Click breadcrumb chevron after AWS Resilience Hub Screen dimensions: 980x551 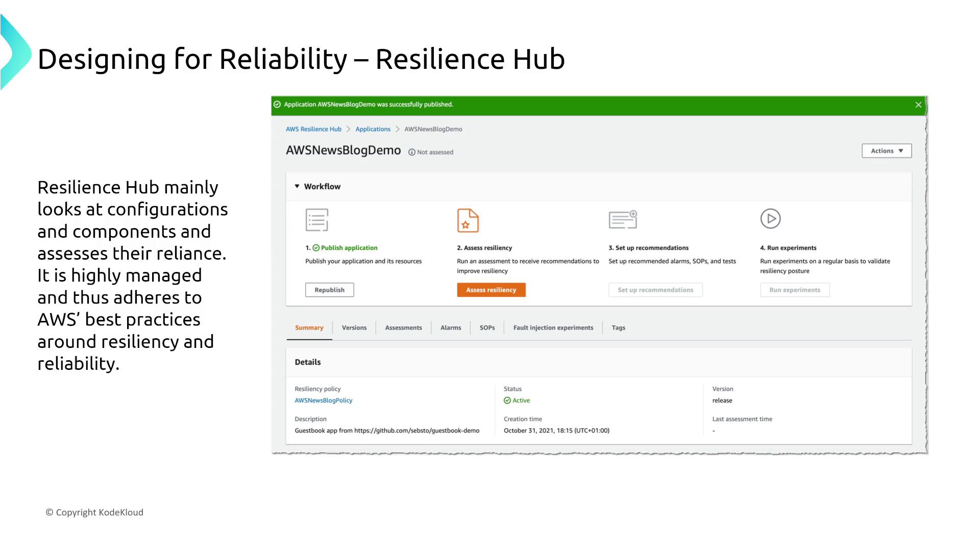[349, 129]
